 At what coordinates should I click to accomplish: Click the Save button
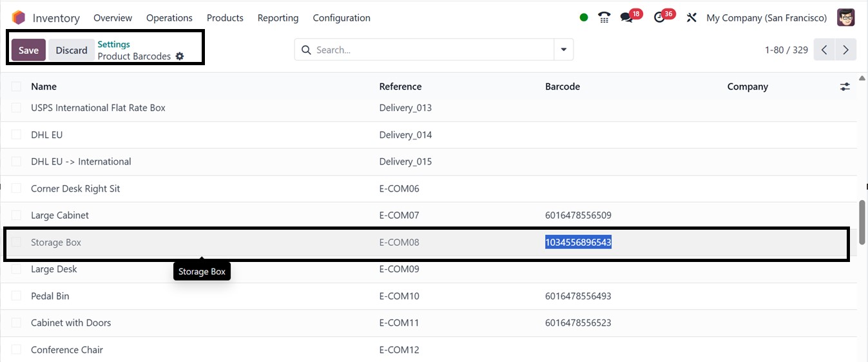[28, 50]
